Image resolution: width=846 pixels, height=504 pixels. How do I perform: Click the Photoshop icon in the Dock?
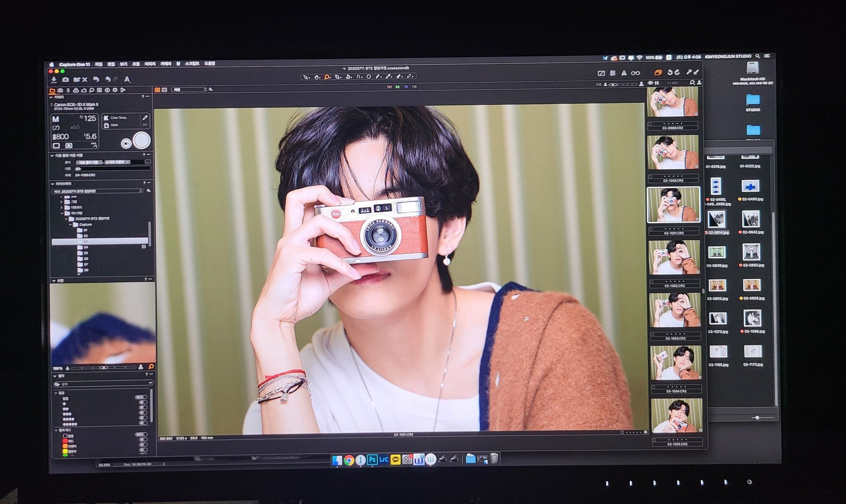click(372, 459)
